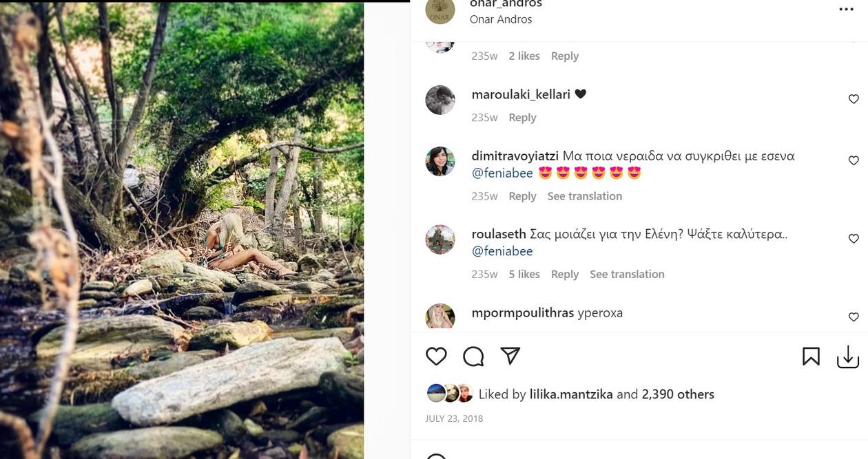The height and width of the screenshot is (459, 868).
Task: Reply to maroulaki_kellari's comment
Action: (522, 118)
